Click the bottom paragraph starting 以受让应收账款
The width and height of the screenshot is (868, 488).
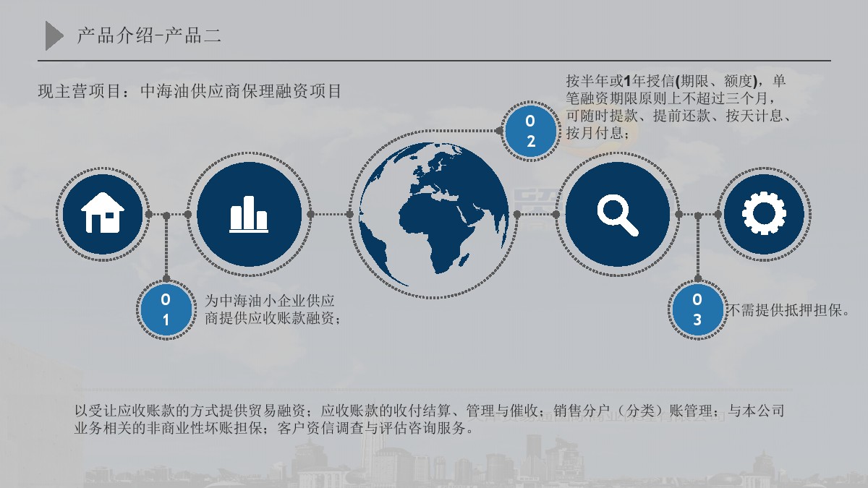pos(430,419)
